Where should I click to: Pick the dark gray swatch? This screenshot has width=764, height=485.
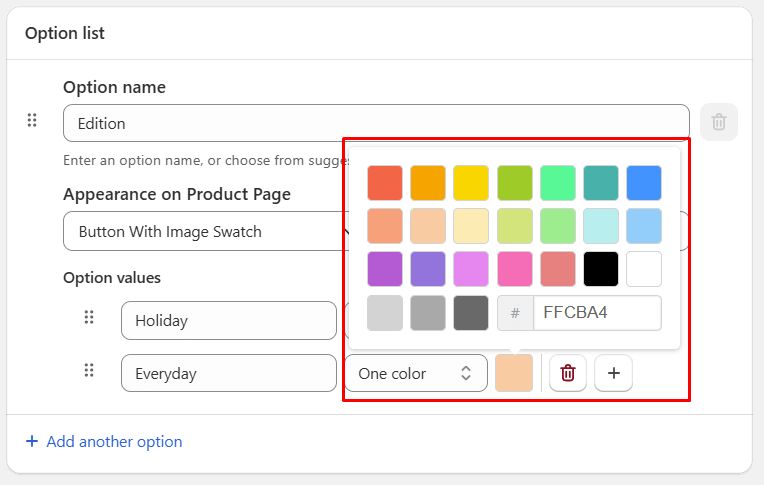471,313
